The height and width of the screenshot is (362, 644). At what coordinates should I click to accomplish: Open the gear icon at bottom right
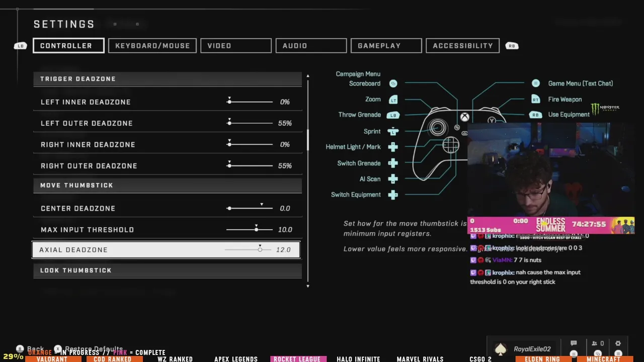pos(618,343)
